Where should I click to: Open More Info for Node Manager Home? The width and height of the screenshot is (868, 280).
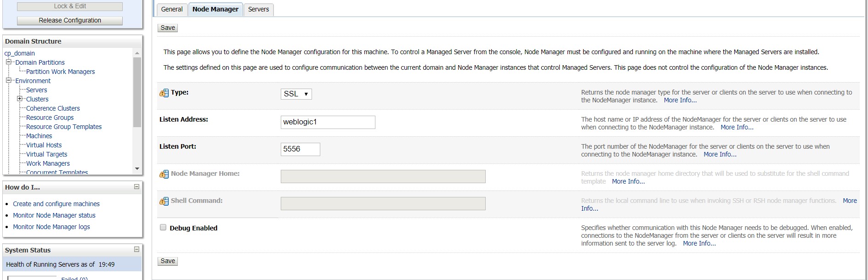click(x=628, y=181)
